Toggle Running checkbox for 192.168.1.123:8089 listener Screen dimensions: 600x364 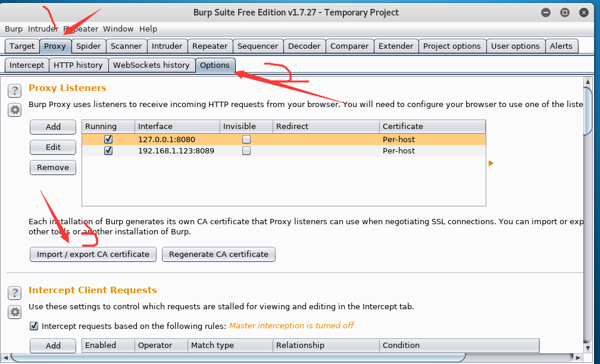tap(108, 150)
